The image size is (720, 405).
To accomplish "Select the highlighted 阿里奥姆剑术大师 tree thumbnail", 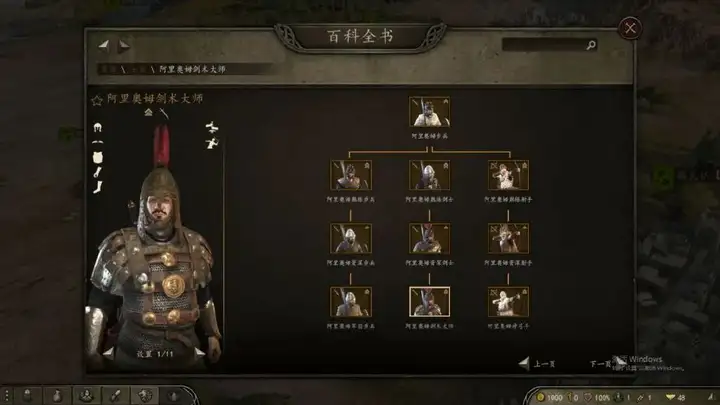I will click(429, 302).
